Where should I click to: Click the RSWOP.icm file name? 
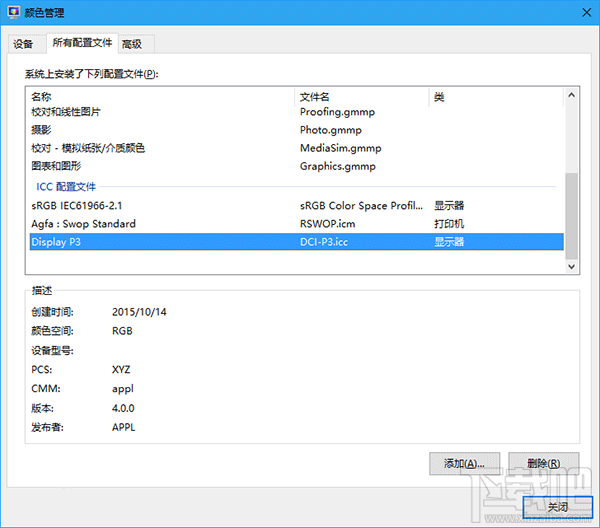tap(328, 224)
